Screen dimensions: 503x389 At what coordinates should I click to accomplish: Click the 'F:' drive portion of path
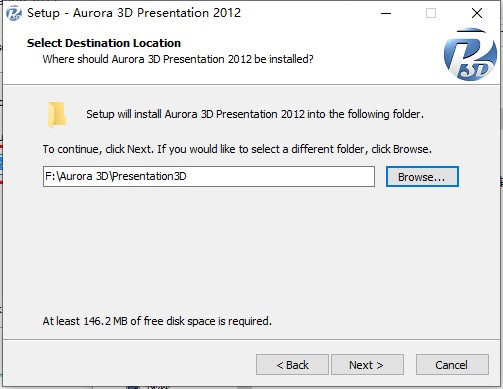pyautogui.click(x=50, y=176)
